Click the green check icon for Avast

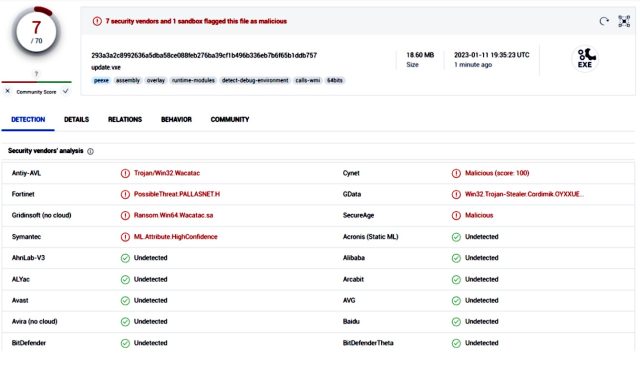pyautogui.click(x=125, y=300)
